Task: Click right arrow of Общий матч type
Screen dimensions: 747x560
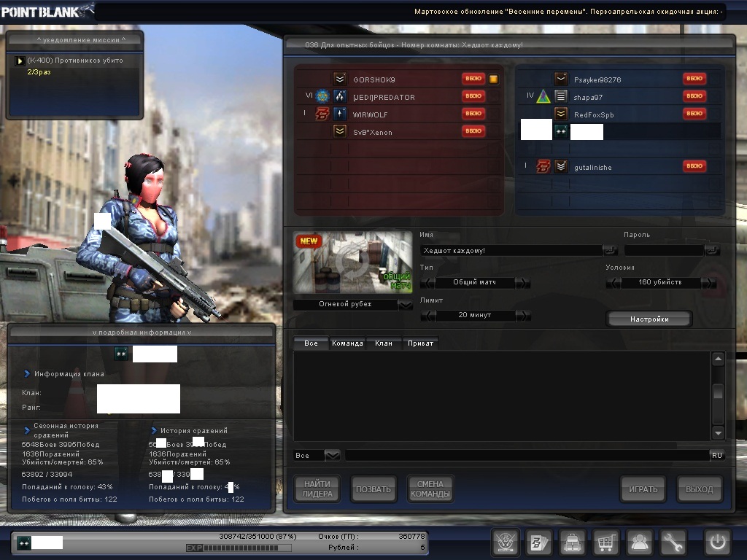Action: [x=523, y=283]
